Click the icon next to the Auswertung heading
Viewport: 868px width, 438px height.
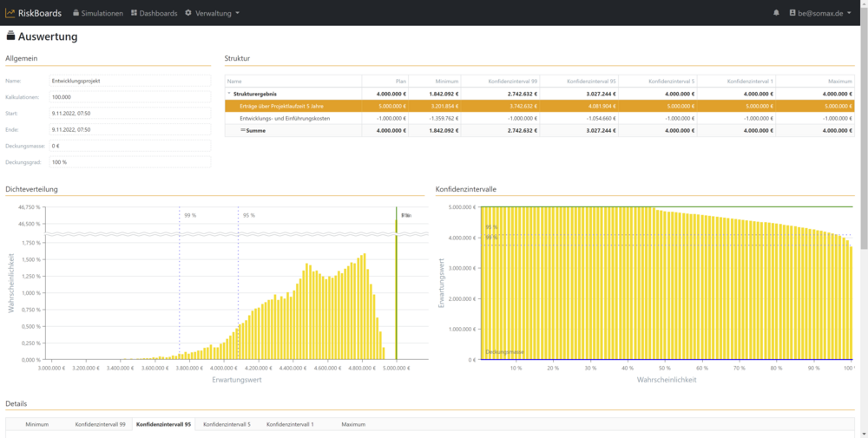[x=10, y=36]
